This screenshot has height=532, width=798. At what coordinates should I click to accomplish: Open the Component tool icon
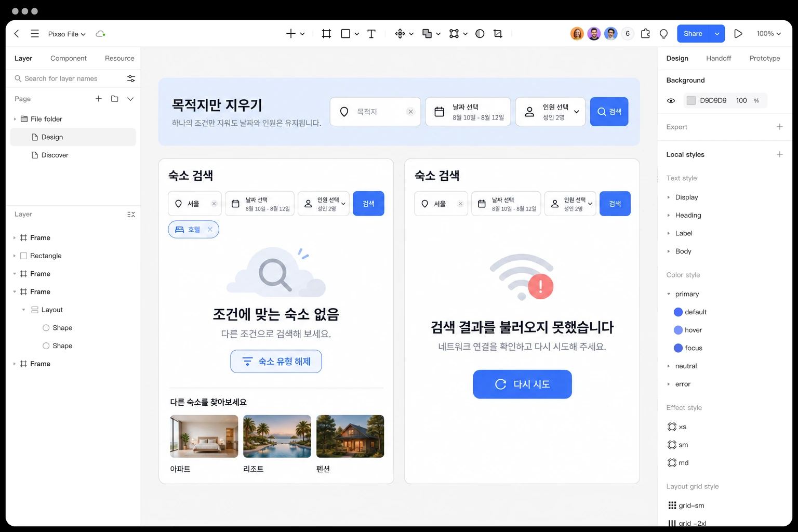(400, 34)
